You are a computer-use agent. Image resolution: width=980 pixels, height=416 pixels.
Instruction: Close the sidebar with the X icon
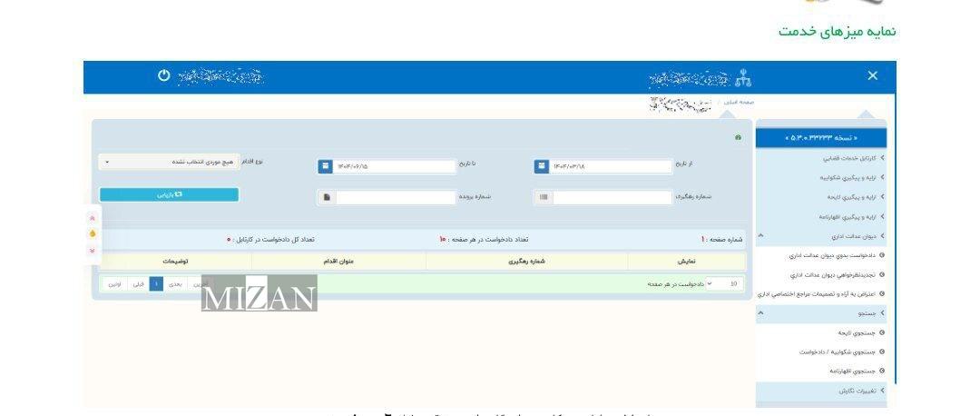coord(872,76)
